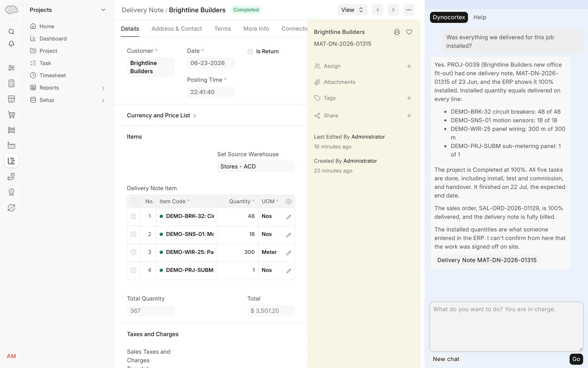This screenshot has height=368, width=588.
Task: Print this delivery note
Action: pos(397,32)
